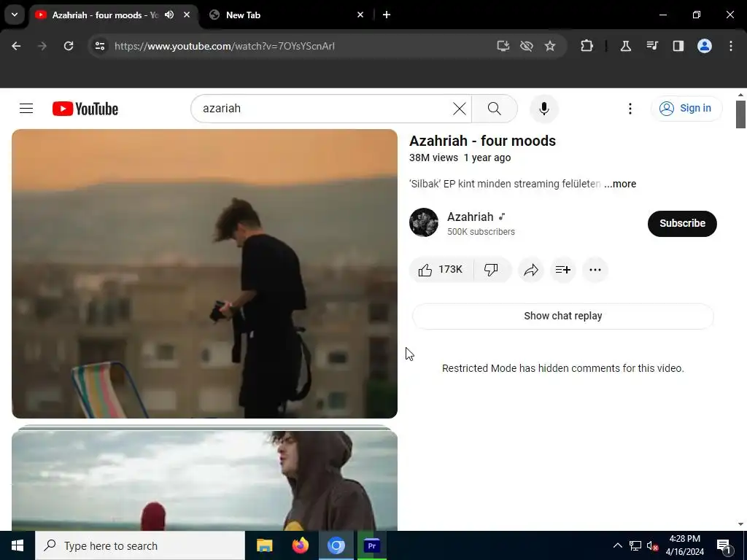Open the network icon in system tray
The image size is (747, 560).
[635, 545]
